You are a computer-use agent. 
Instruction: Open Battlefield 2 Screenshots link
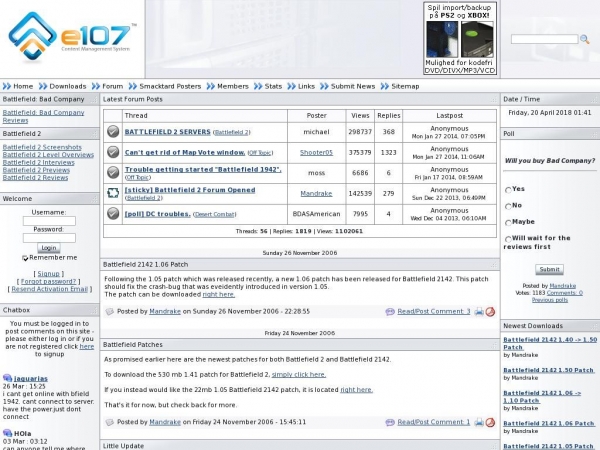click(x=42, y=147)
